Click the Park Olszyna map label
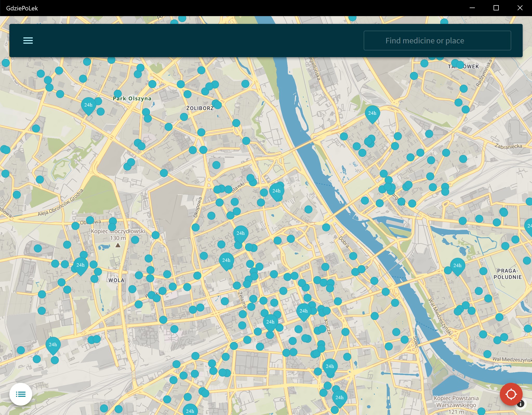This screenshot has height=415, width=532. tap(132, 98)
